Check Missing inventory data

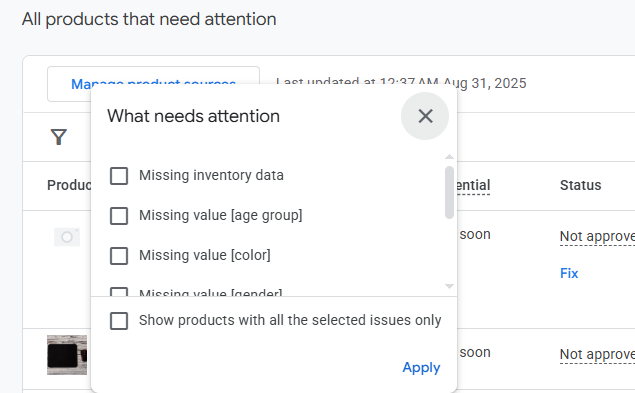click(119, 176)
